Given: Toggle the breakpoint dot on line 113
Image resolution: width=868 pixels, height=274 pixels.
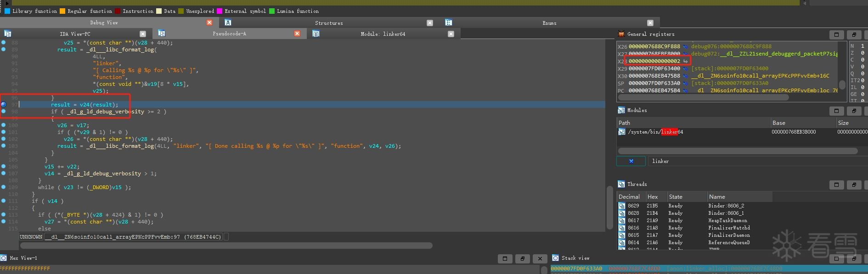Looking at the screenshot, I should (x=4, y=214).
